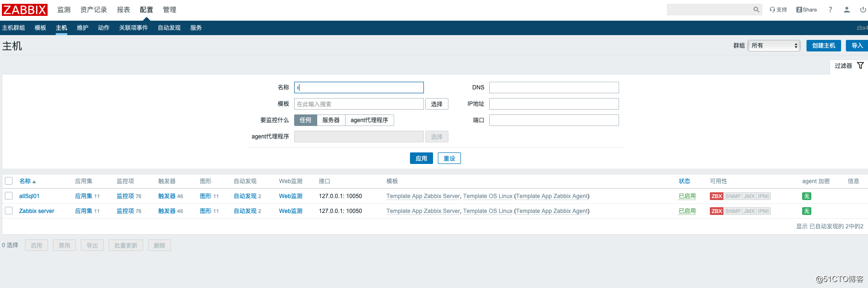Image resolution: width=868 pixels, height=288 pixels.
Task: Click IPMI badge in Zabbix server row
Action: [764, 211]
